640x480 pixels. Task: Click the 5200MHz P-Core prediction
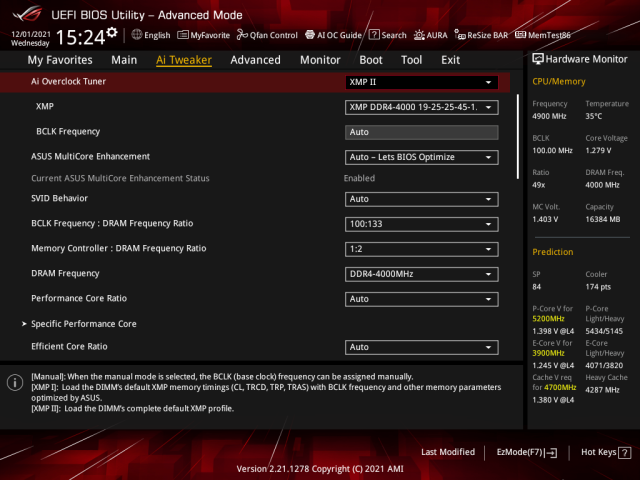(x=548, y=319)
